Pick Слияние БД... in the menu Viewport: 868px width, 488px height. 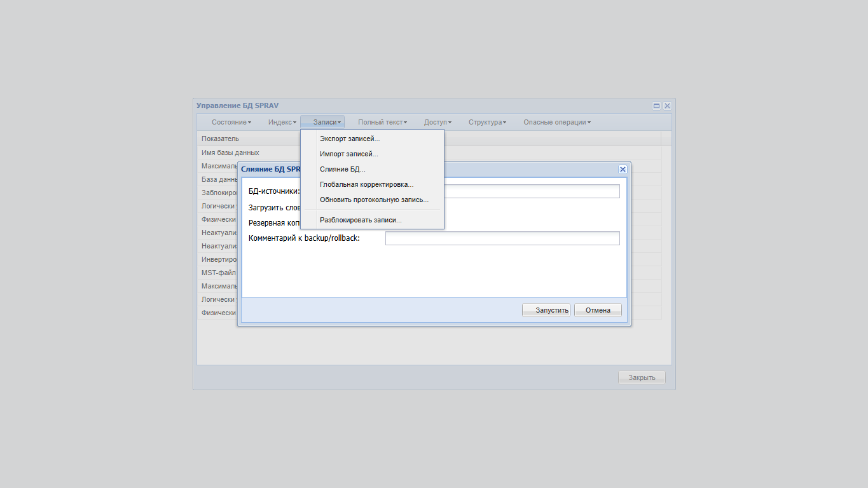(x=372, y=169)
